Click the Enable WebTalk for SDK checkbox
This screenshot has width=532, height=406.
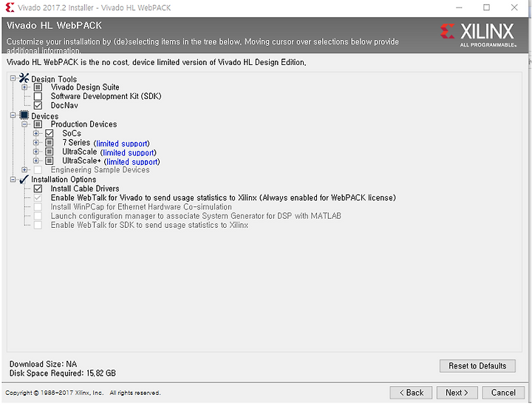click(x=38, y=226)
